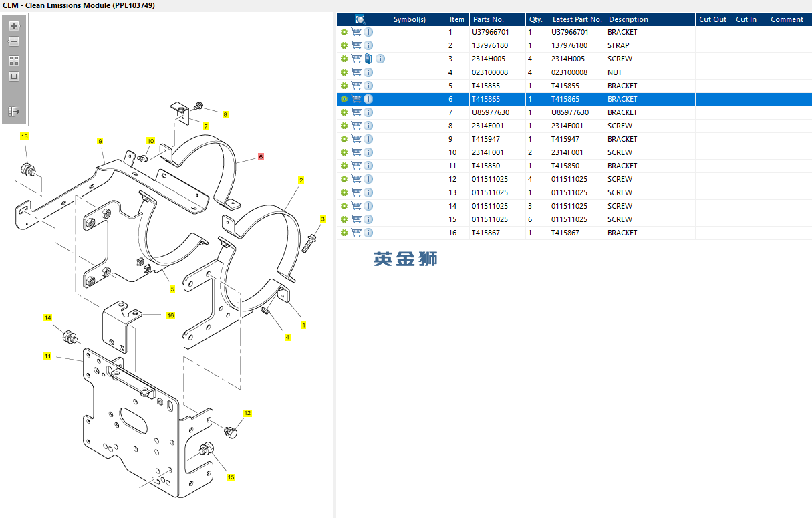Image resolution: width=812 pixels, height=518 pixels.
Task: Add item 10 screw 2314F001 to cart
Action: [356, 152]
